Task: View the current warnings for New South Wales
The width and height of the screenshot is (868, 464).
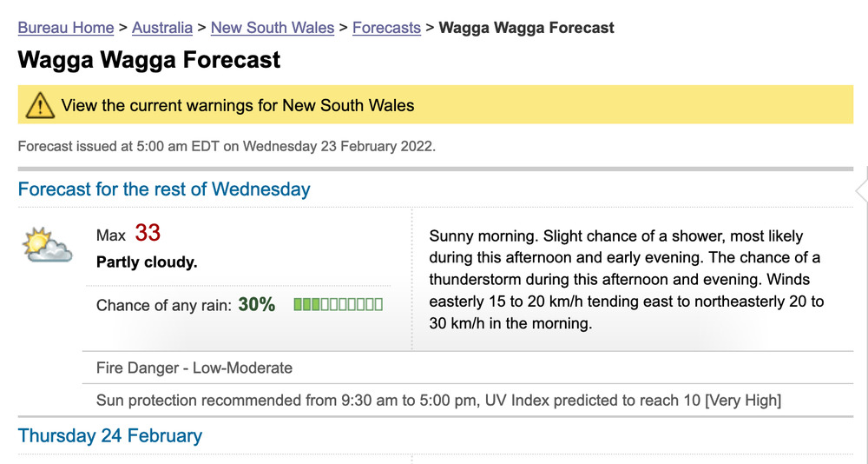Action: pyautogui.click(x=238, y=105)
